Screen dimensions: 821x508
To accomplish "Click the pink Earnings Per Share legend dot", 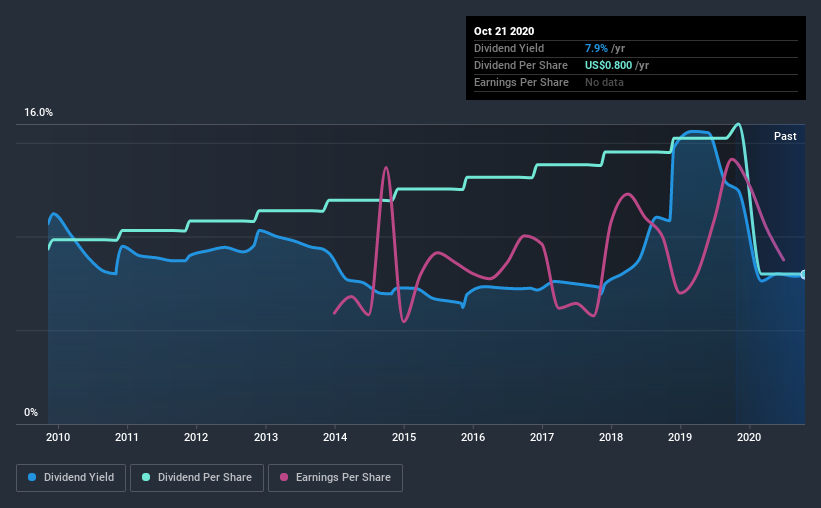I will pyautogui.click(x=284, y=477).
